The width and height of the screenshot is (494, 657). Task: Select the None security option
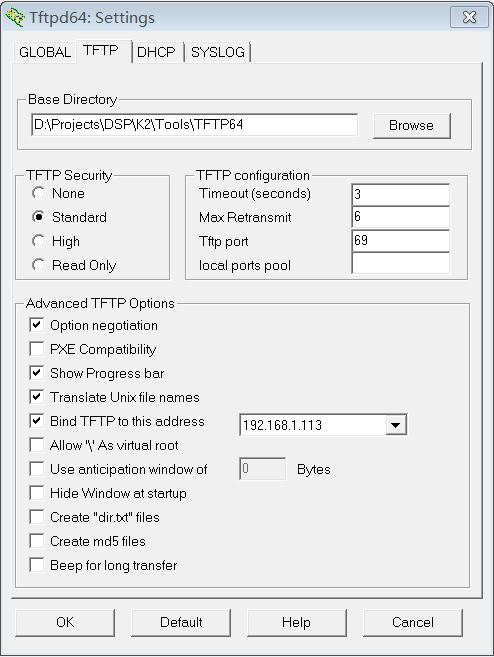pyautogui.click(x=39, y=193)
